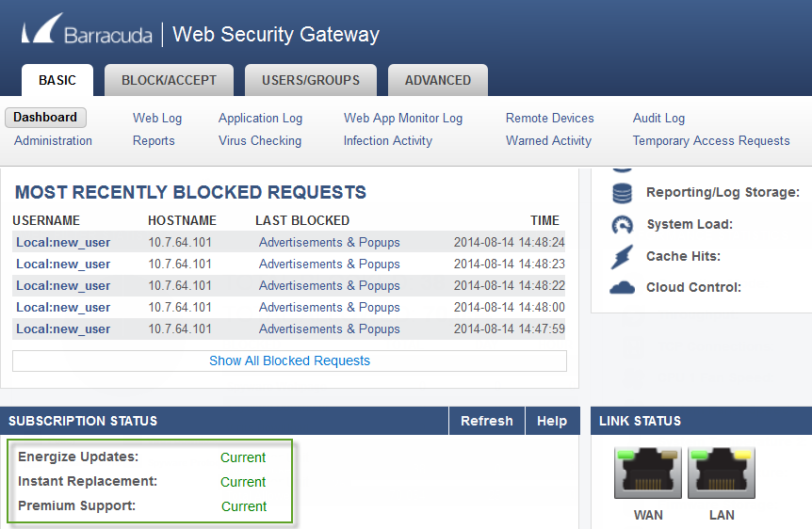Click the Reporting/Log Storage database icon

pyautogui.click(x=622, y=194)
